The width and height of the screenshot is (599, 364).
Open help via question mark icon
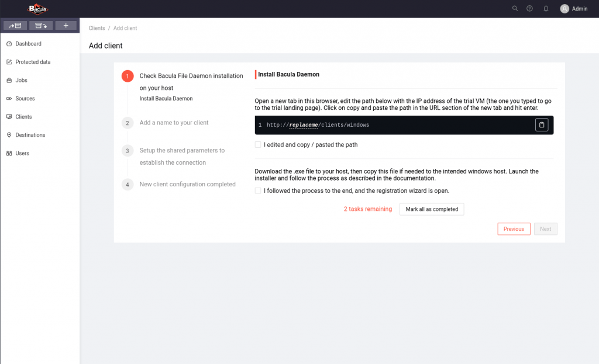tap(529, 9)
